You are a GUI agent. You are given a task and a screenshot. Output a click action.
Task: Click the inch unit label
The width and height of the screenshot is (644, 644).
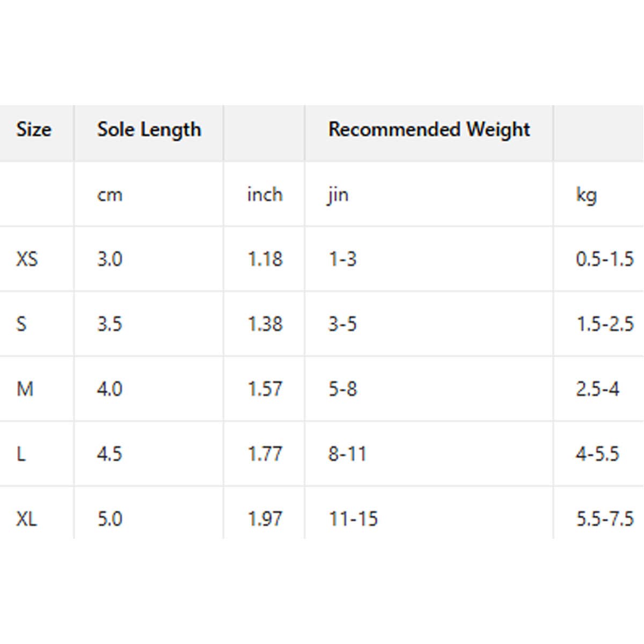(265, 194)
